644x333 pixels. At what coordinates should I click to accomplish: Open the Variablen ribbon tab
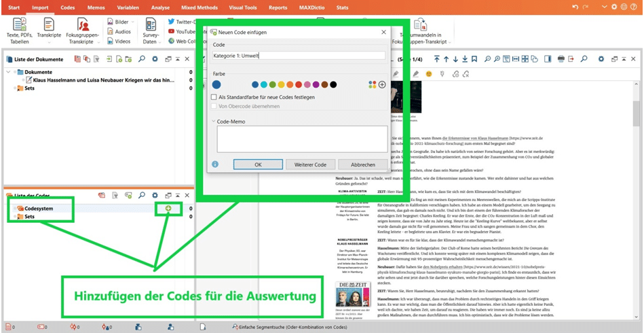point(128,7)
